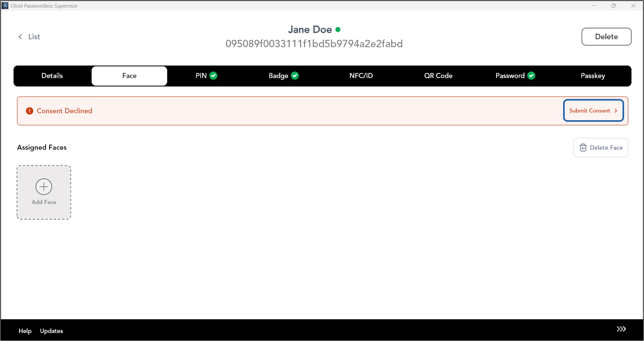
Task: Click the Delete user button
Action: (606, 37)
